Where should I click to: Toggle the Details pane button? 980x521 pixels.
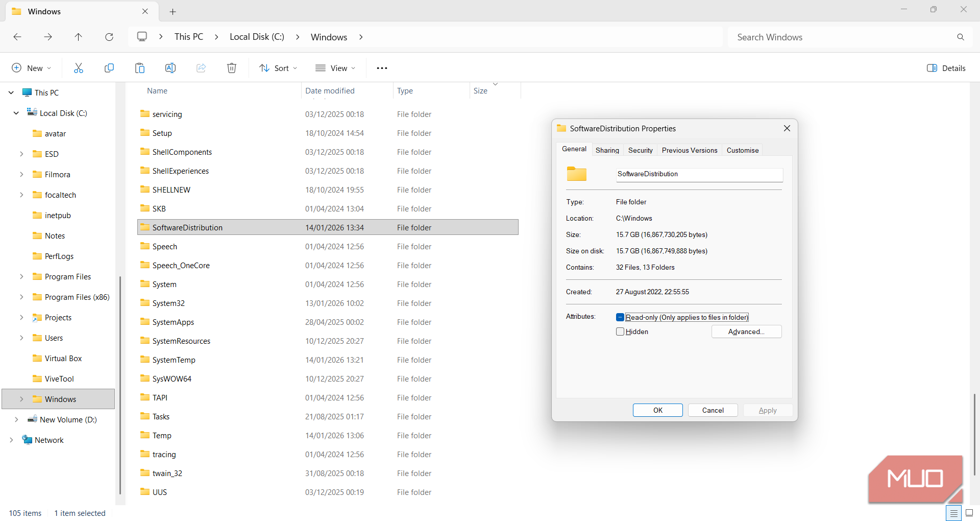946,68
